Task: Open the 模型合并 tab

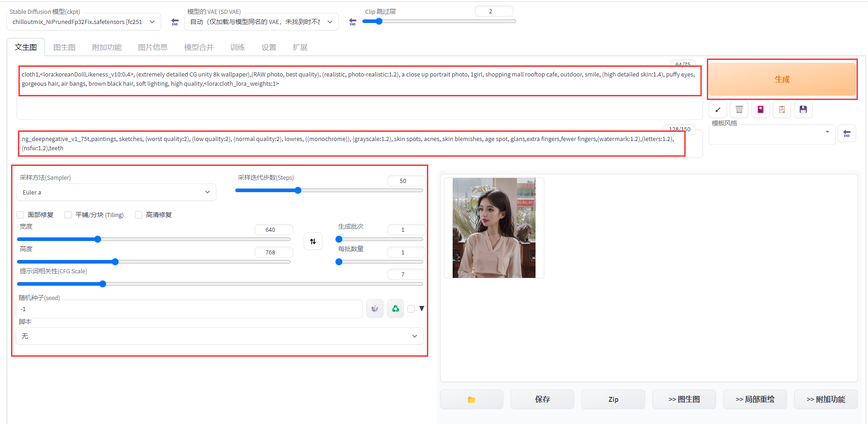Action: (199, 47)
